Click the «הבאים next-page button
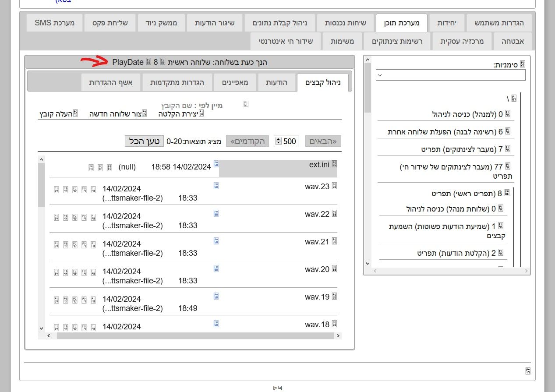The image size is (555, 392). [x=323, y=141]
